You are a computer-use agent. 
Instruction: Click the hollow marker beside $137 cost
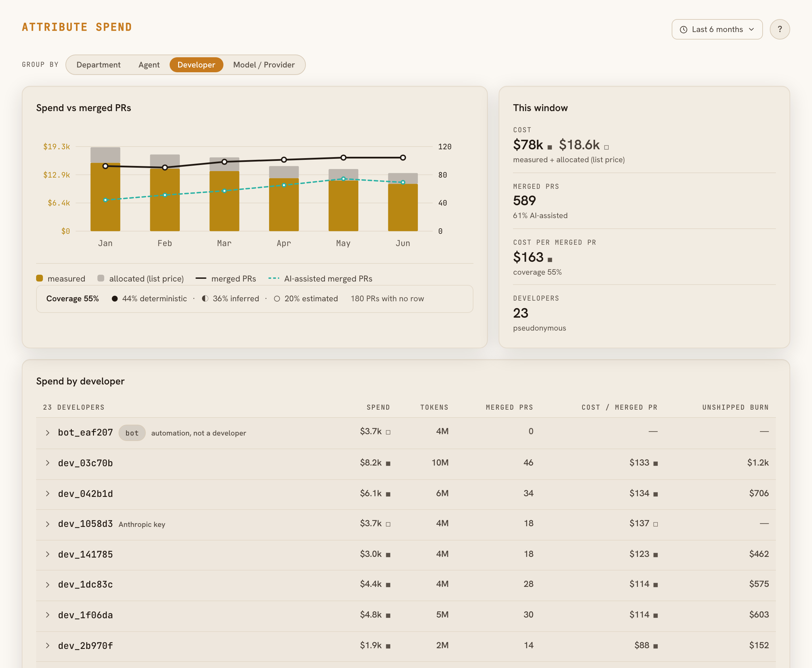coord(656,524)
